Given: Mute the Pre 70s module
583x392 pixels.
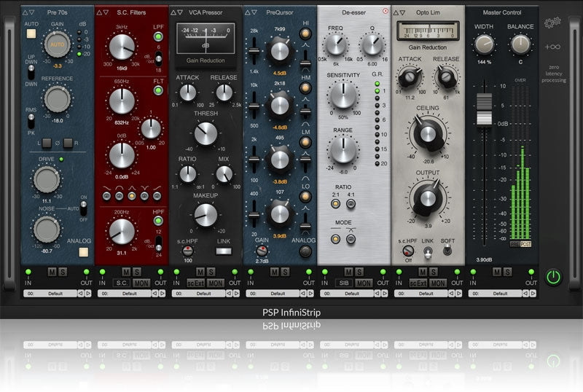Looking at the screenshot, I should [52, 272].
